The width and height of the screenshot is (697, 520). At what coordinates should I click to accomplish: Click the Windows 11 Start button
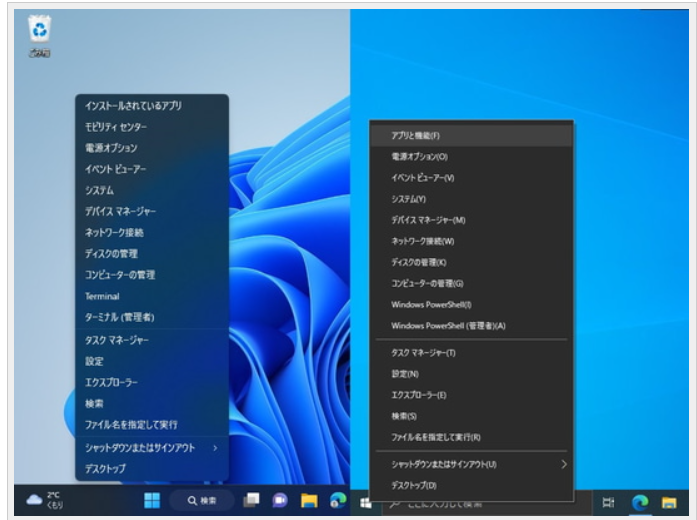pyautogui.click(x=152, y=500)
